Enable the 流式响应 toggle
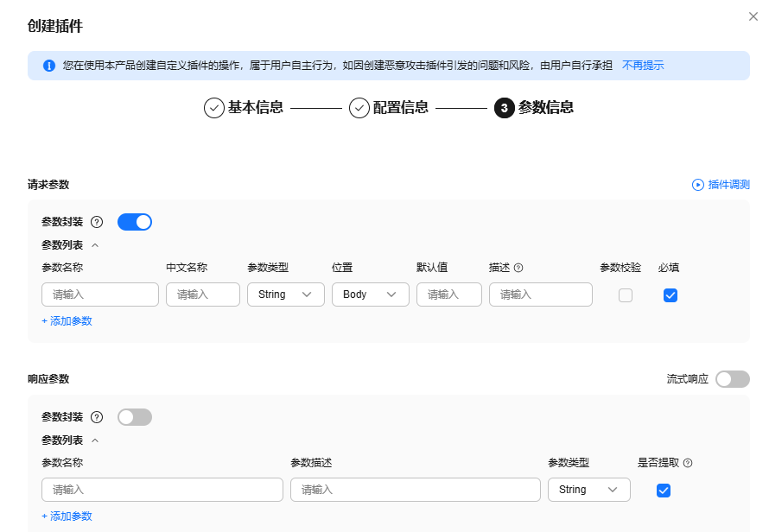769x532 pixels. point(732,379)
